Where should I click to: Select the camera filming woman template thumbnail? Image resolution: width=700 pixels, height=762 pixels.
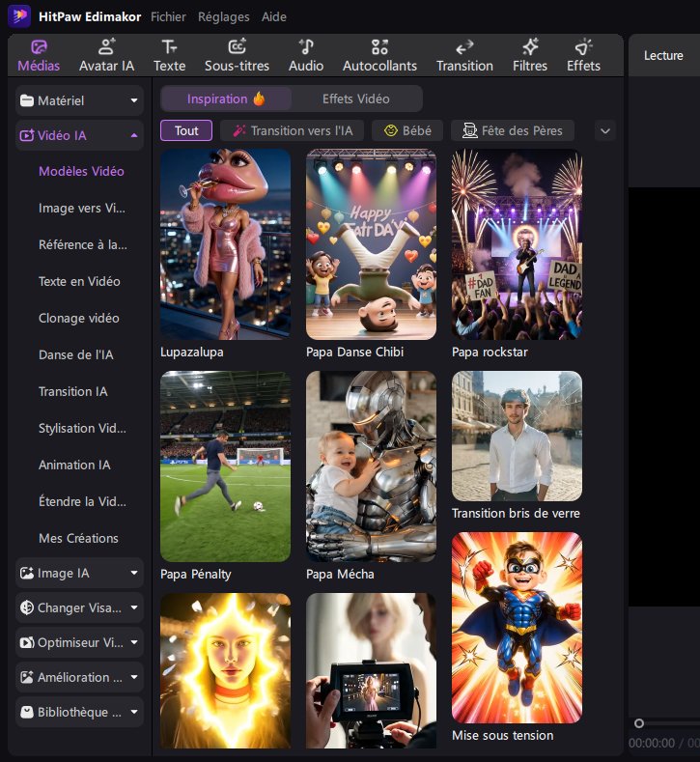pyautogui.click(x=371, y=670)
